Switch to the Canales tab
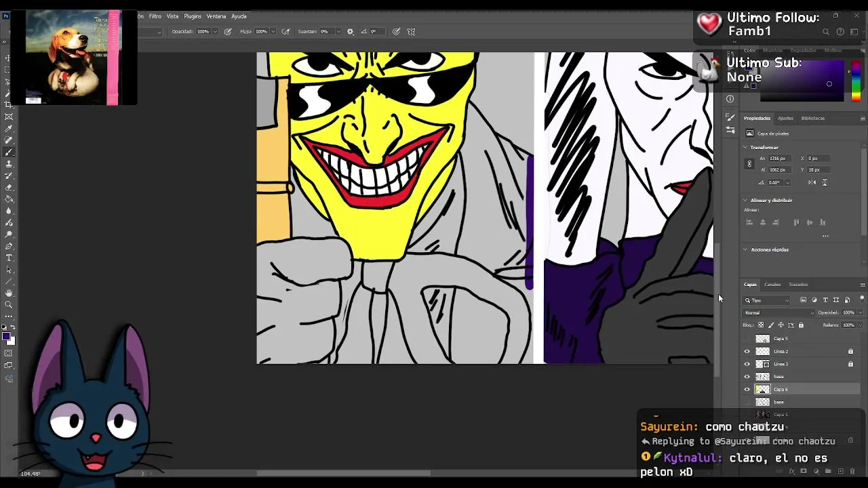The image size is (868, 488). (772, 285)
